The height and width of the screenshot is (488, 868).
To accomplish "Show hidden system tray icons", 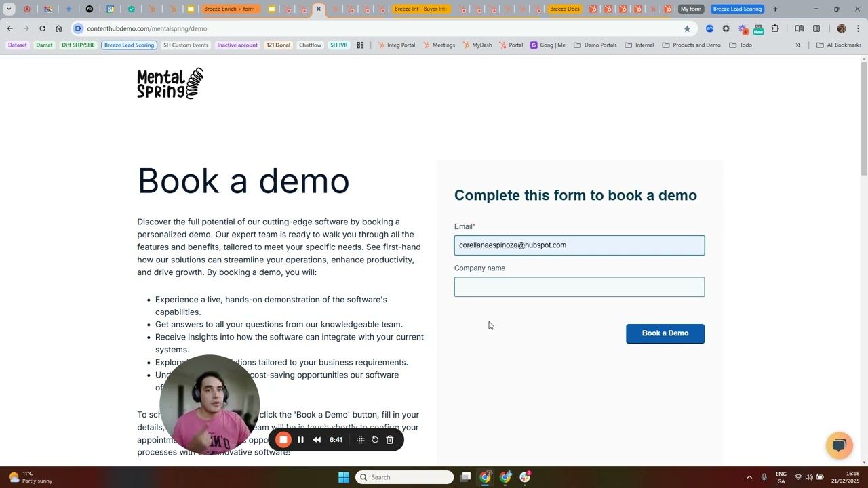I will (749, 477).
